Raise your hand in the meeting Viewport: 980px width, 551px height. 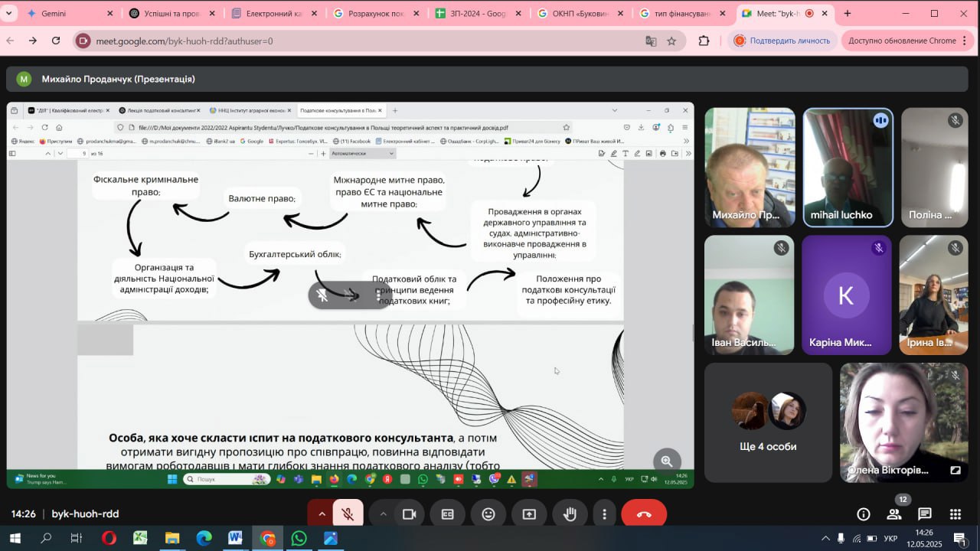click(x=570, y=514)
